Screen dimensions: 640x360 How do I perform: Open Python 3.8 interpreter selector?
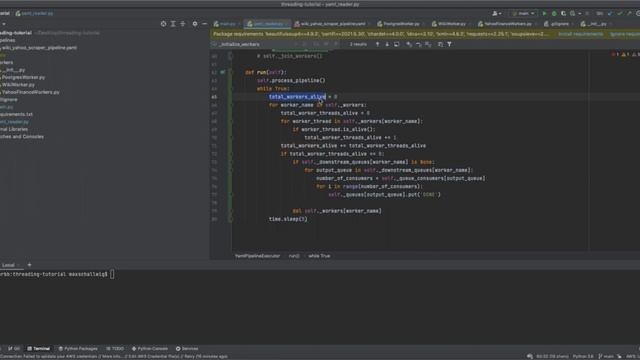tap(583, 356)
